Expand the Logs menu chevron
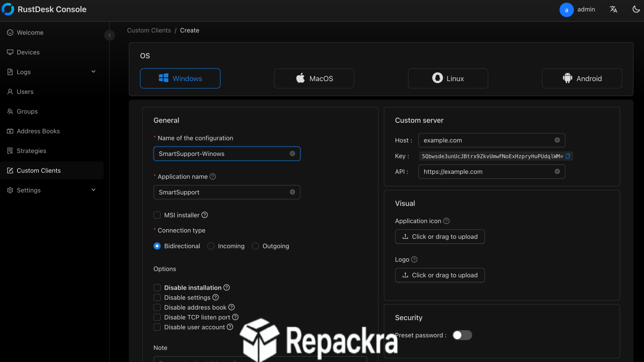Viewport: 644px width, 362px height. (x=93, y=72)
